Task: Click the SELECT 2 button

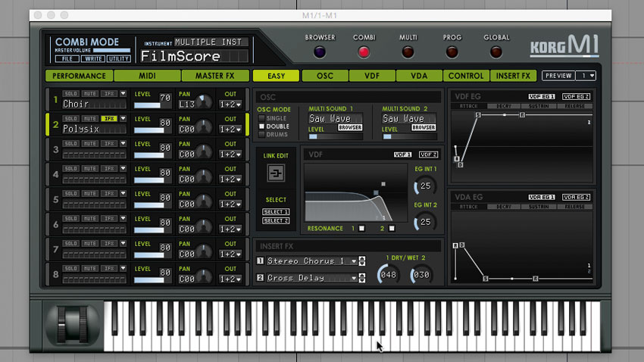Action: click(x=276, y=221)
